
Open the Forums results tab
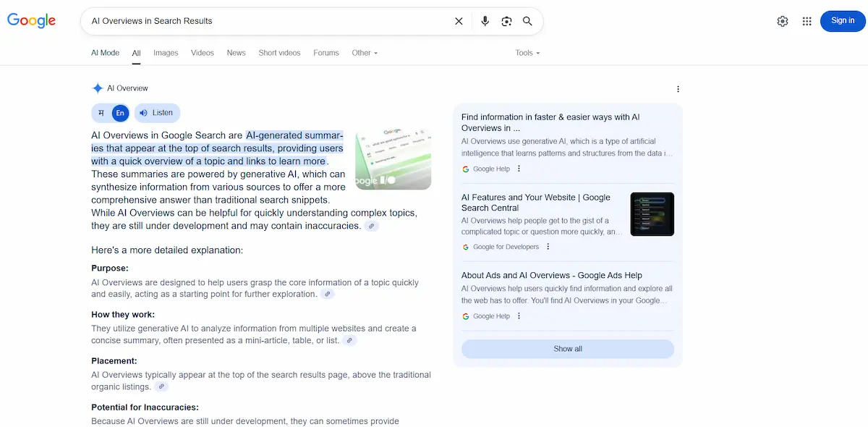(326, 53)
